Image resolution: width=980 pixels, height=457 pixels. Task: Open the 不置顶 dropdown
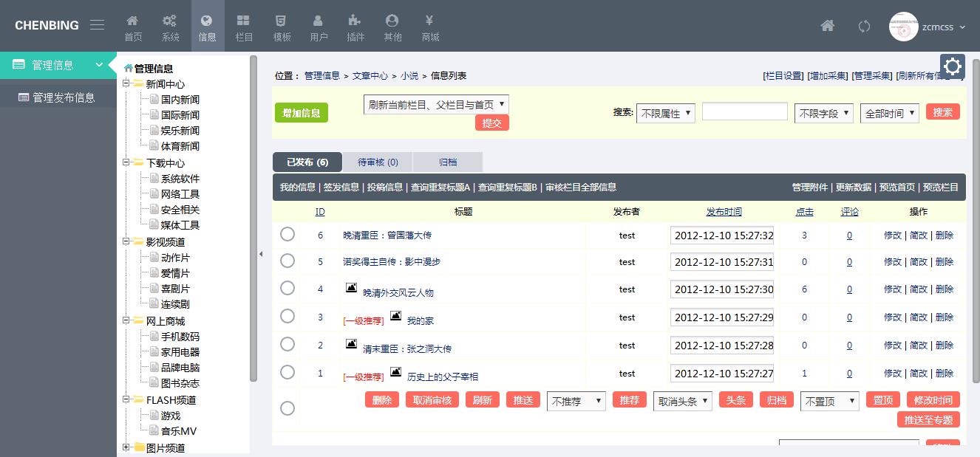(x=830, y=402)
